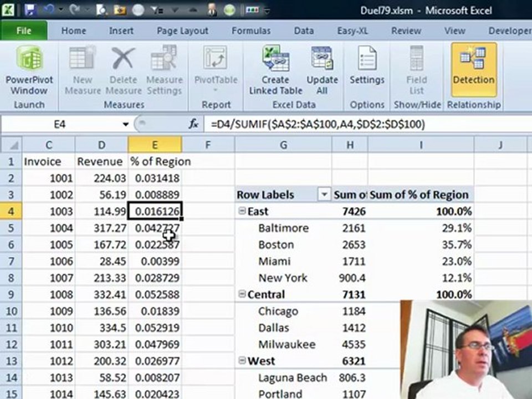Click the 'Revenue' header cell

coord(101,161)
